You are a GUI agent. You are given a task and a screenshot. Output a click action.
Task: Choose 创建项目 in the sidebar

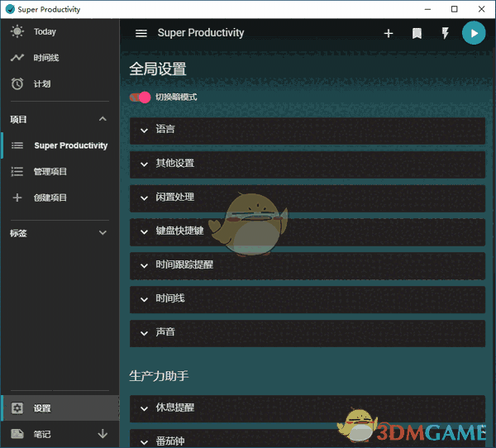[x=60, y=198]
